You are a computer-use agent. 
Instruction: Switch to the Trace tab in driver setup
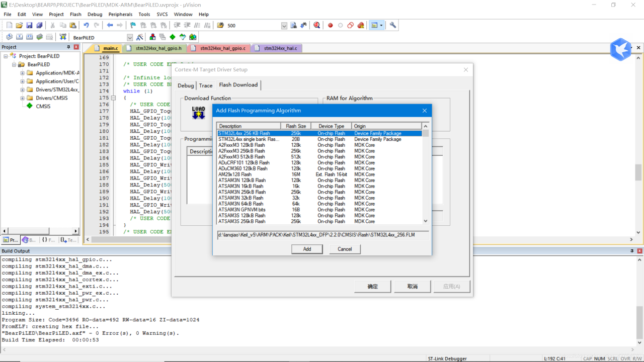point(206,85)
